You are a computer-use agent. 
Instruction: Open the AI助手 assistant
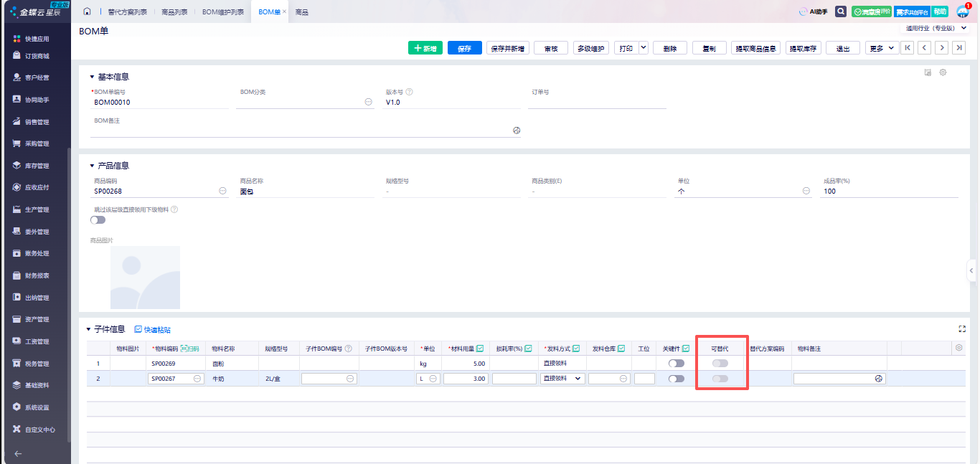pyautogui.click(x=813, y=12)
